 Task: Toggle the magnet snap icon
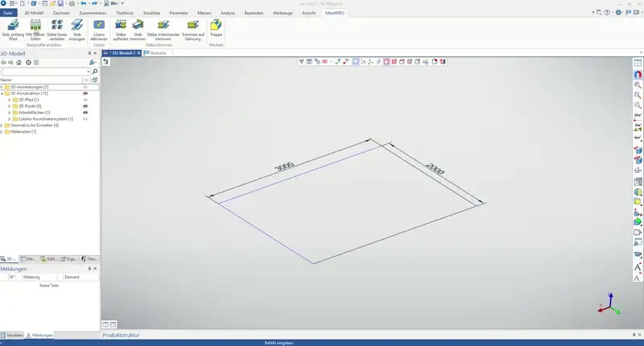pyautogui.click(x=638, y=74)
